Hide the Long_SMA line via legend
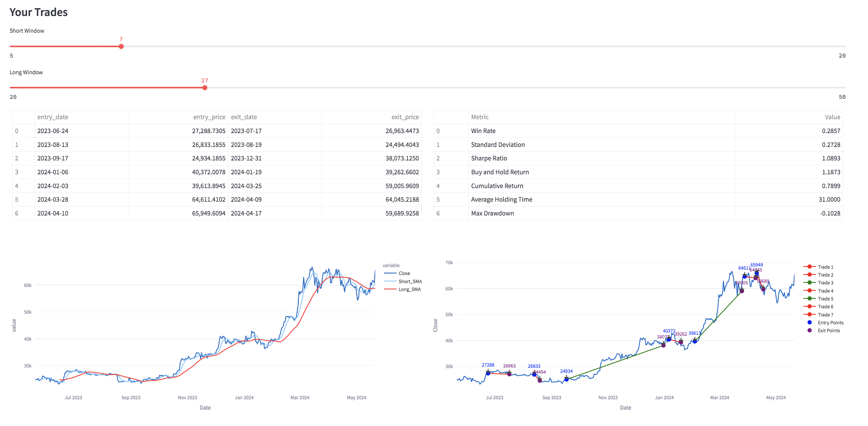The height and width of the screenshot is (426, 868). coord(402,289)
